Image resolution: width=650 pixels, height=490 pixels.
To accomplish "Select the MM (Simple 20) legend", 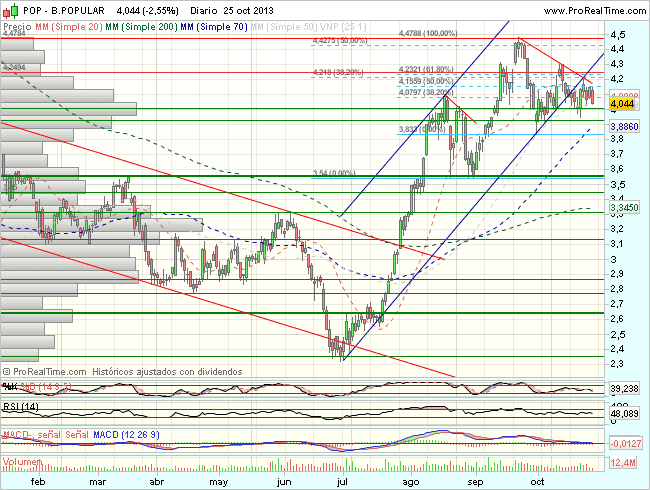I will pyautogui.click(x=69, y=27).
